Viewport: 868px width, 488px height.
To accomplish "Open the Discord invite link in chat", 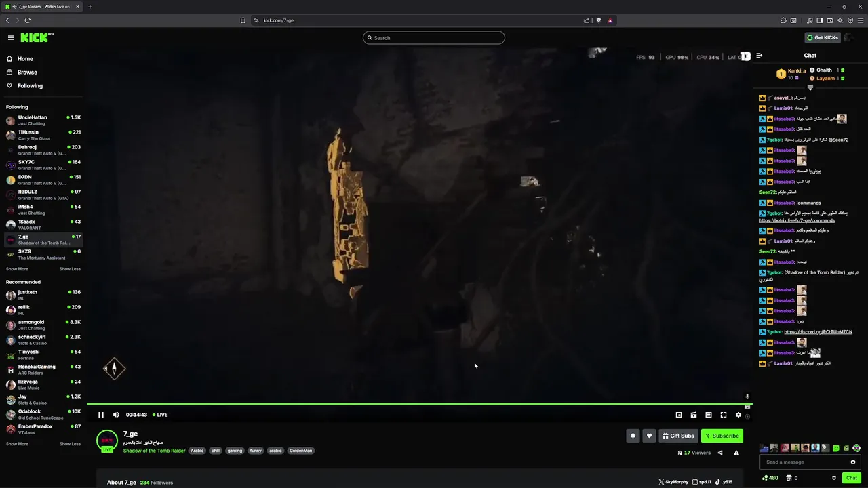I will [x=818, y=332].
